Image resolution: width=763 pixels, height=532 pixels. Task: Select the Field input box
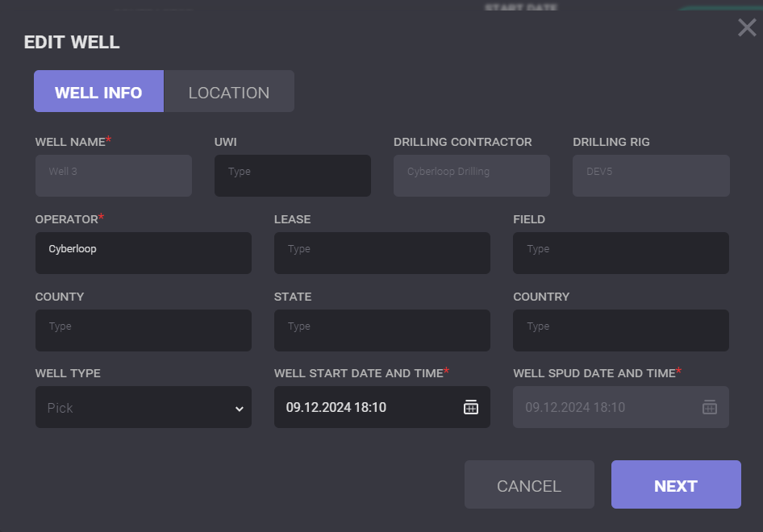(x=620, y=253)
